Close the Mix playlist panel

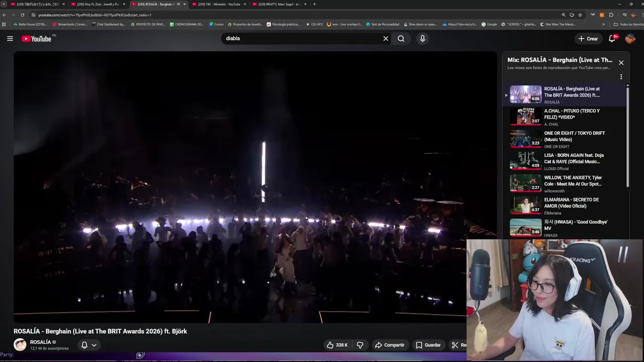621,63
